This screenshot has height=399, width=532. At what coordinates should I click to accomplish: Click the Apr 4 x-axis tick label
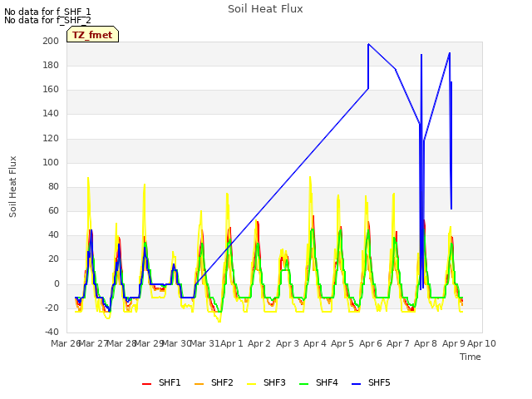(315, 343)
